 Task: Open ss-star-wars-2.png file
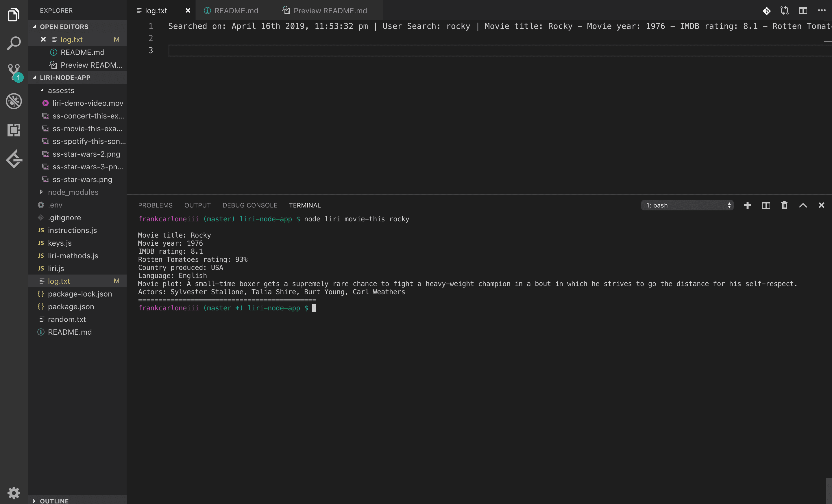pyautogui.click(x=78, y=154)
